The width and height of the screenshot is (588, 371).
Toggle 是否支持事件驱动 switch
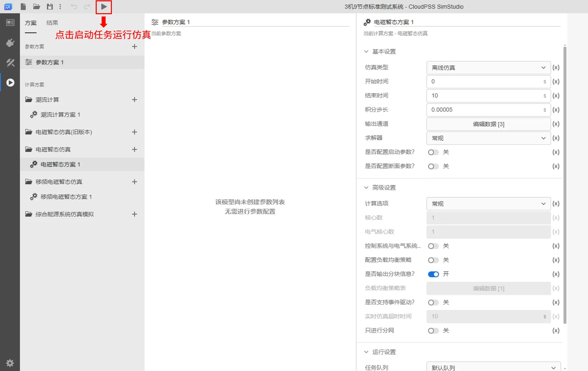coord(433,302)
